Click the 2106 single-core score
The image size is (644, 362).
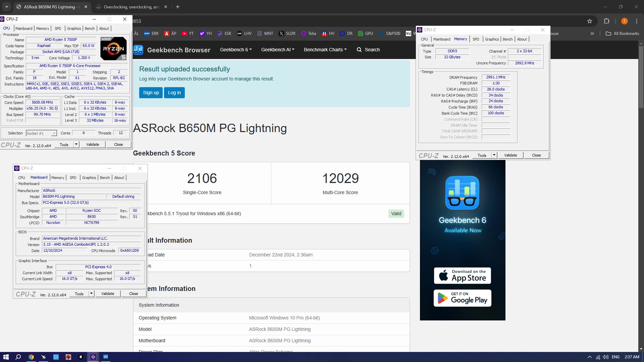tap(202, 178)
